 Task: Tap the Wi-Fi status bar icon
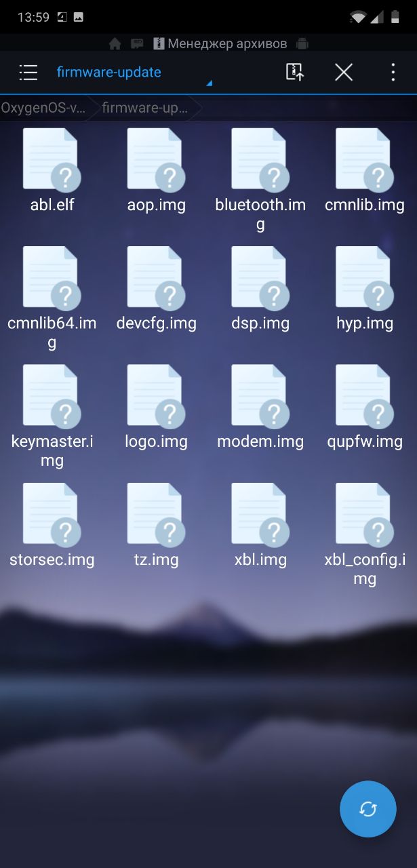(358, 18)
